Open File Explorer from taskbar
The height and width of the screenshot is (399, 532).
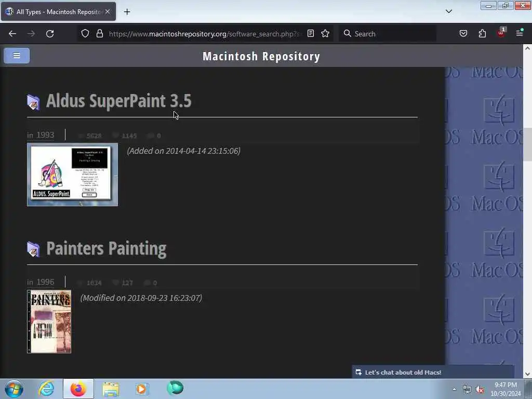(111, 389)
